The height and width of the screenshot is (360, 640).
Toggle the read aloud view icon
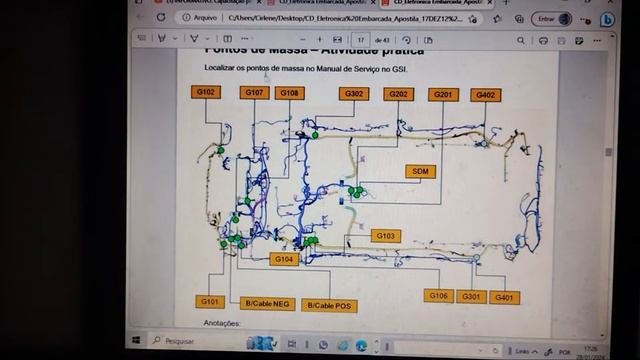point(227,39)
